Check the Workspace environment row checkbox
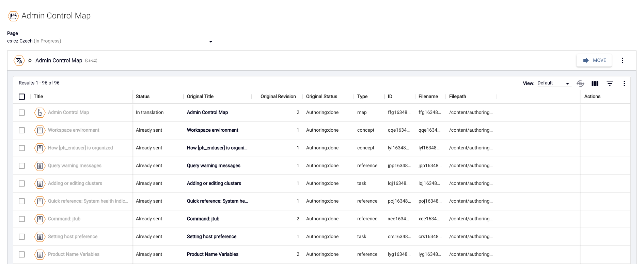644x264 pixels. point(22,130)
